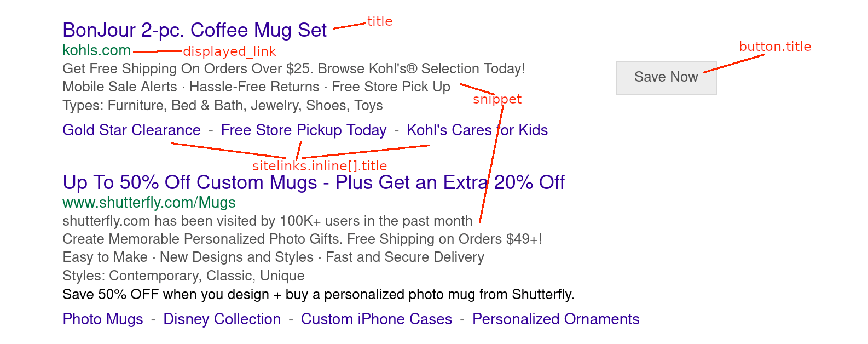Select the sitelinks.inline[].title annotation label

(319, 165)
